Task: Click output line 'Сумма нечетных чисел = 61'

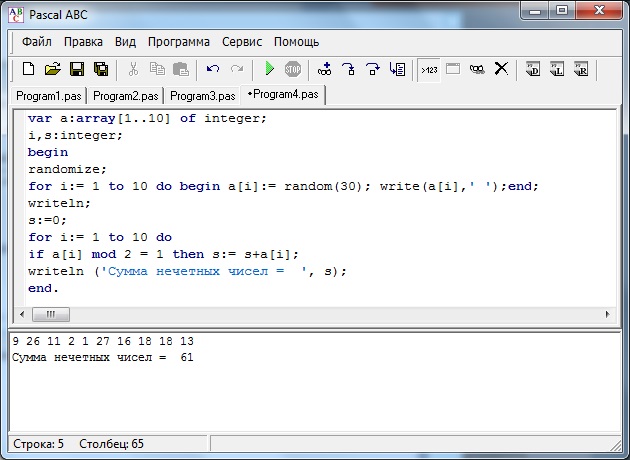Action: pos(102,357)
